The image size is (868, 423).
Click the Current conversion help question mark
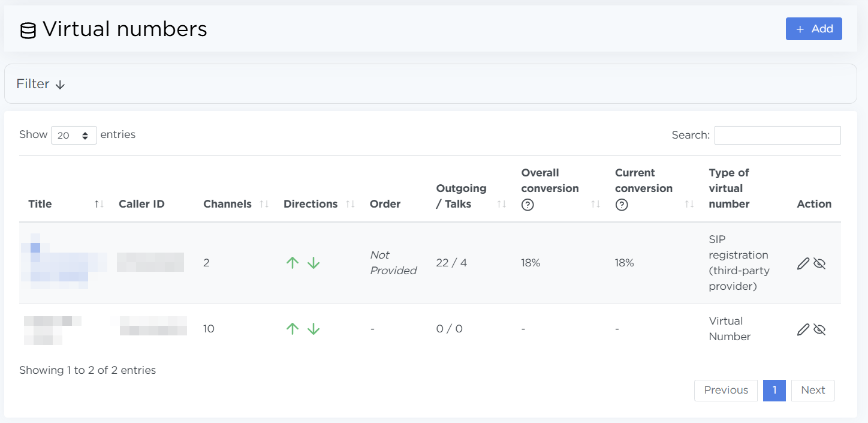(622, 205)
